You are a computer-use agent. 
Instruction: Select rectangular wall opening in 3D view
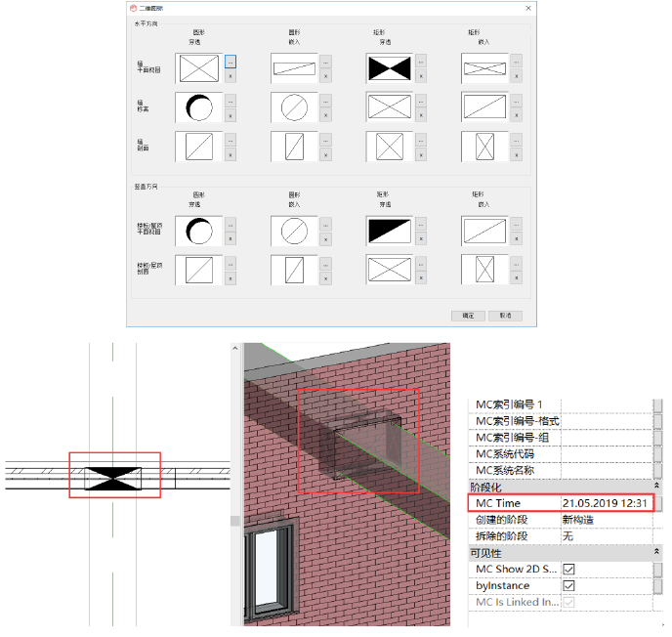pos(366,445)
